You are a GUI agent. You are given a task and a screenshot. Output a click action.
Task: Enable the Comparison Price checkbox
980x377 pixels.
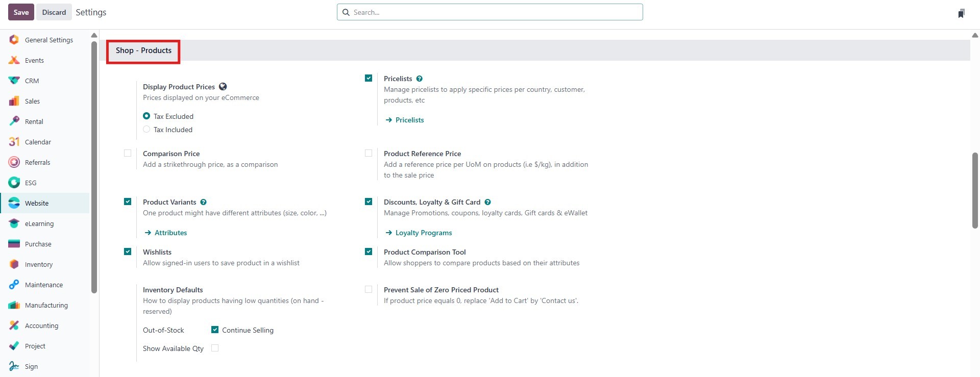point(128,153)
